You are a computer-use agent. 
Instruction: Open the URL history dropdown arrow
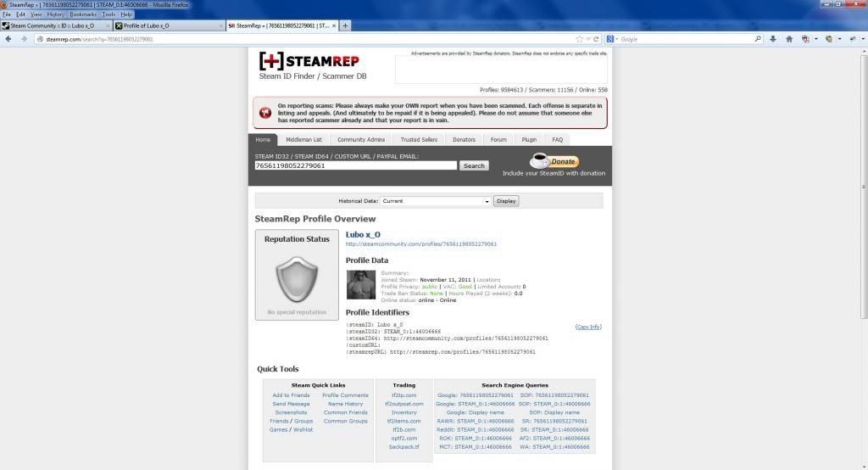tap(588, 39)
